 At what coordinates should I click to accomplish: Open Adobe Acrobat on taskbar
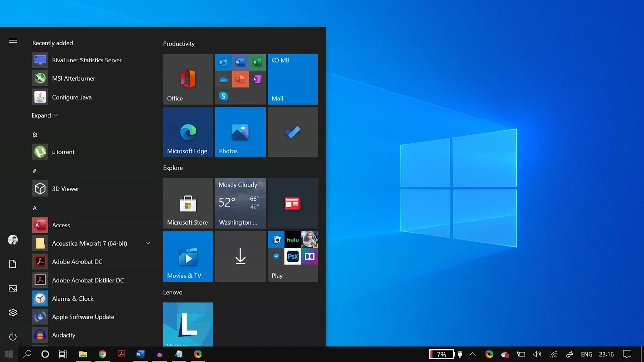(121, 354)
